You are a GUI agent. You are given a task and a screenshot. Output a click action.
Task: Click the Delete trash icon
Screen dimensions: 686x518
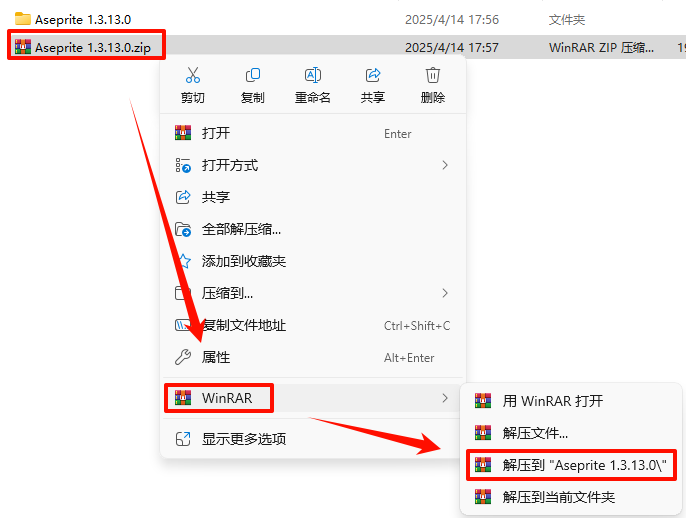pos(433,75)
